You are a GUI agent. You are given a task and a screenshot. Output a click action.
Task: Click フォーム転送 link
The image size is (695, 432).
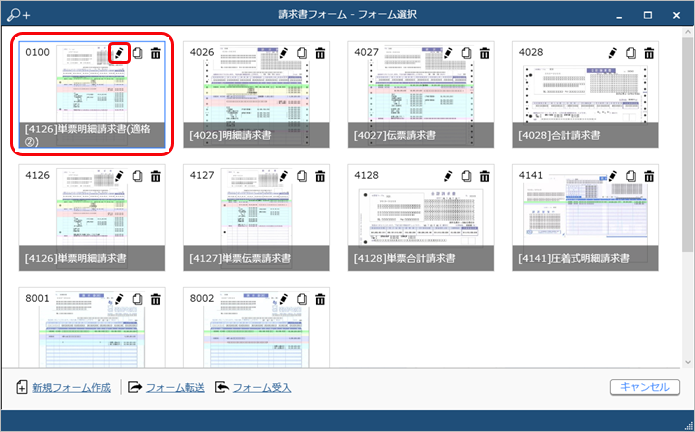(175, 388)
